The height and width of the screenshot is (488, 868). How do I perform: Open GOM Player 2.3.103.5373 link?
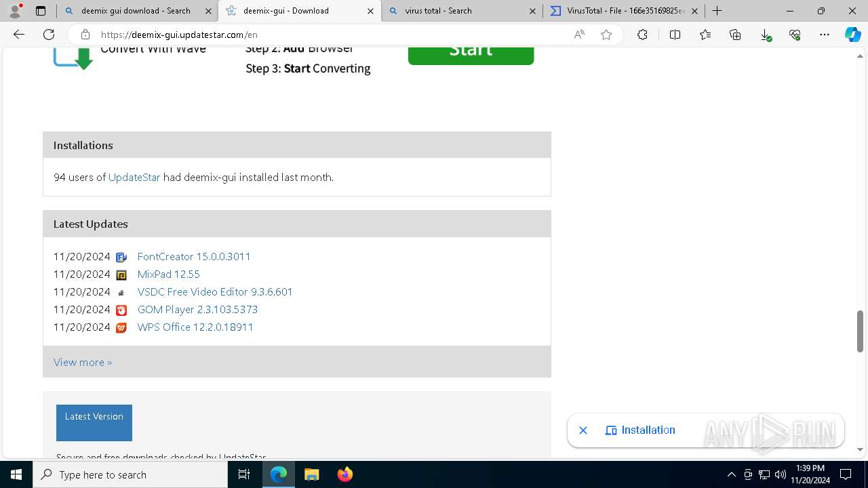[197, 310]
